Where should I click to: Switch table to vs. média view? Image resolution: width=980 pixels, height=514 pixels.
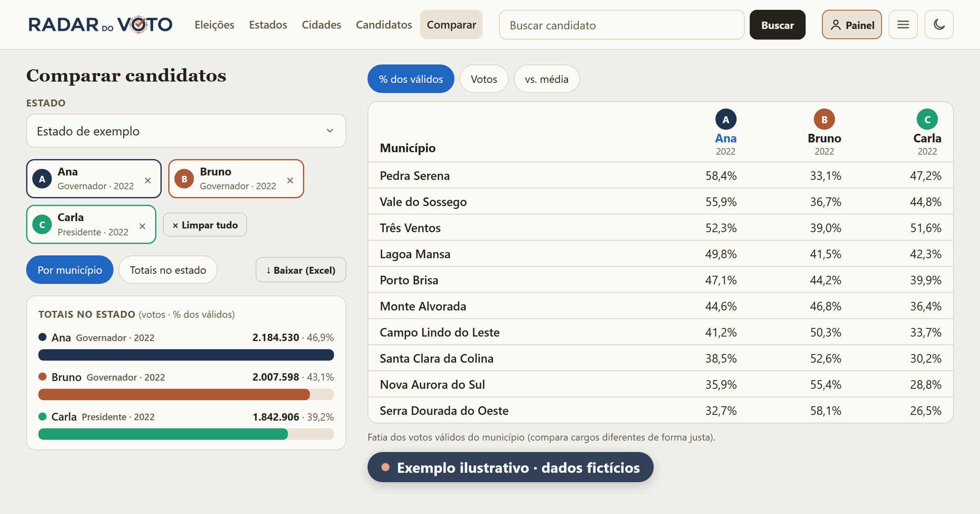[546, 79]
